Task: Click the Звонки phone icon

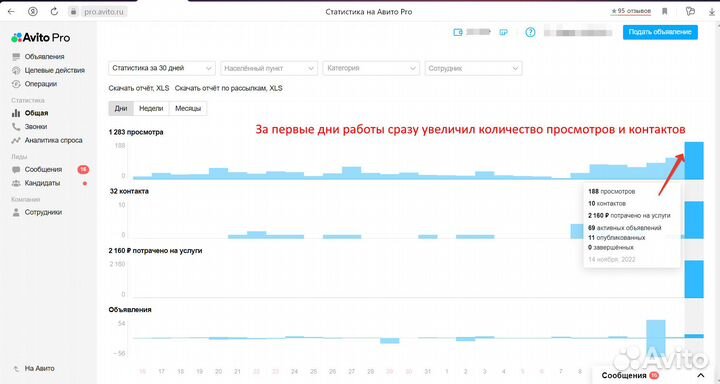Action: (x=16, y=127)
